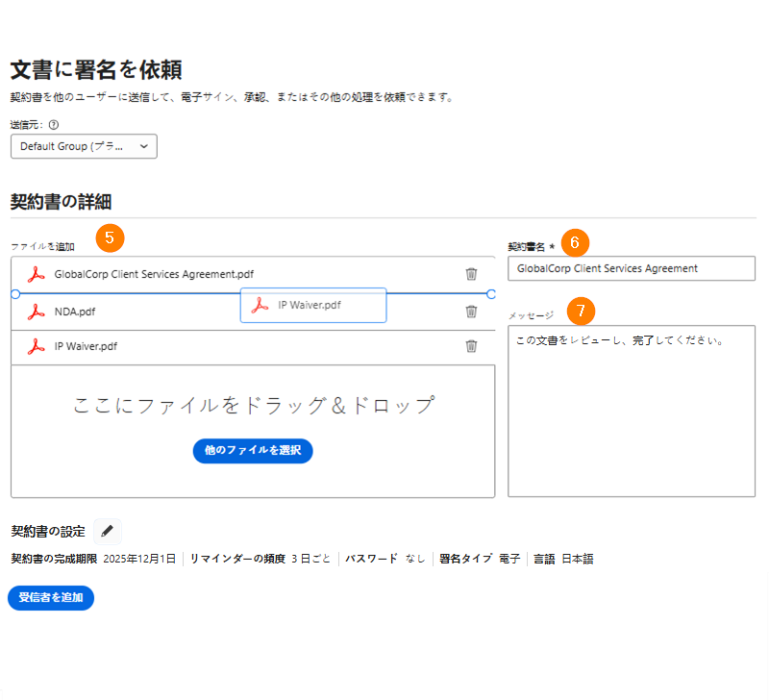Click the left handle of blue drop indicator
This screenshot has width=769, height=700.
click(15, 294)
